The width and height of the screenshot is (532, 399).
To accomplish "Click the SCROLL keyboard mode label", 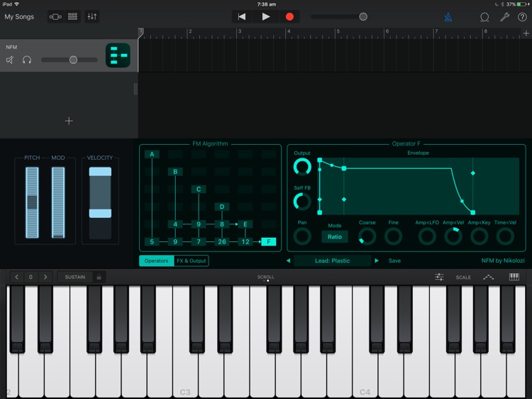I will pyautogui.click(x=266, y=277).
